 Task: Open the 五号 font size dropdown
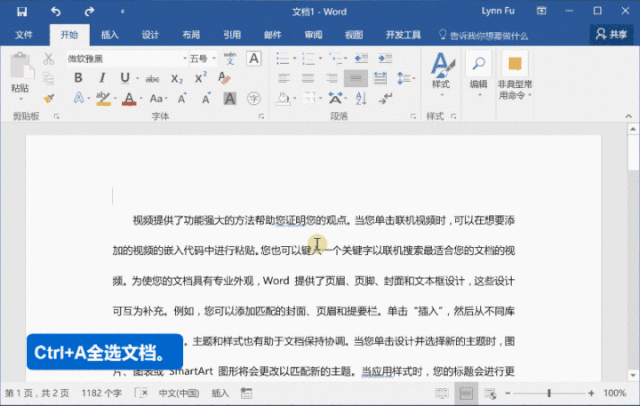pyautogui.click(x=213, y=59)
